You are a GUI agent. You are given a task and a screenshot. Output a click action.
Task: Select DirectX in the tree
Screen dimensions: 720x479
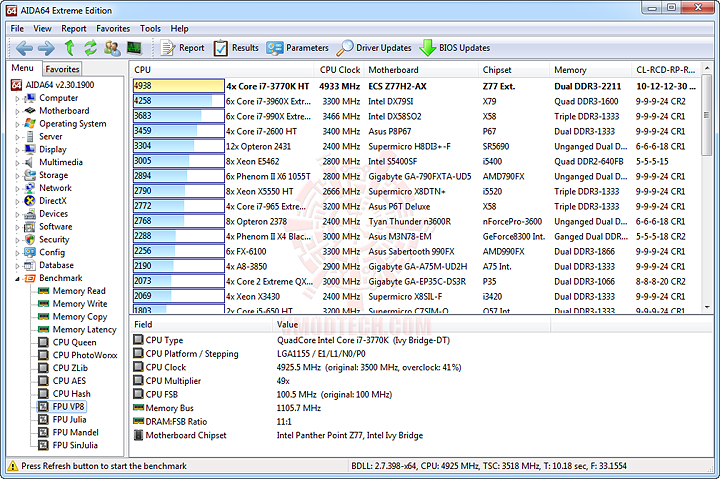pos(45,201)
